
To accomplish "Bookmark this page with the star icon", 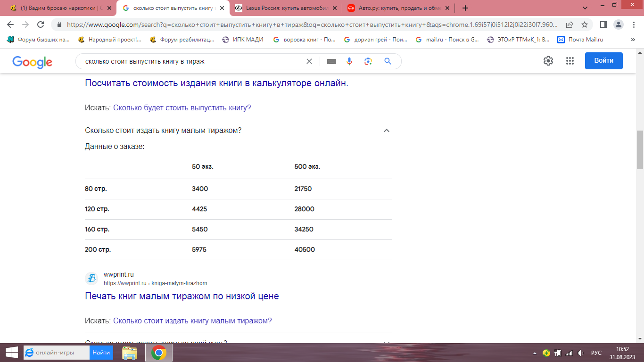I will pos(585,25).
